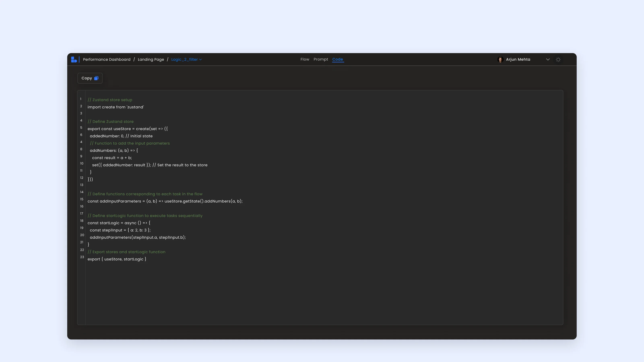644x362 pixels.
Task: Click the blue app logo icon
Action: (x=74, y=60)
